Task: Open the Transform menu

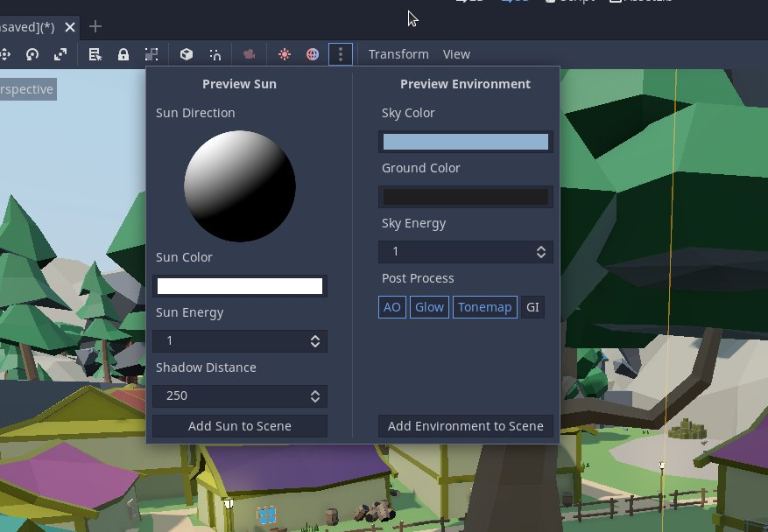Action: point(398,54)
